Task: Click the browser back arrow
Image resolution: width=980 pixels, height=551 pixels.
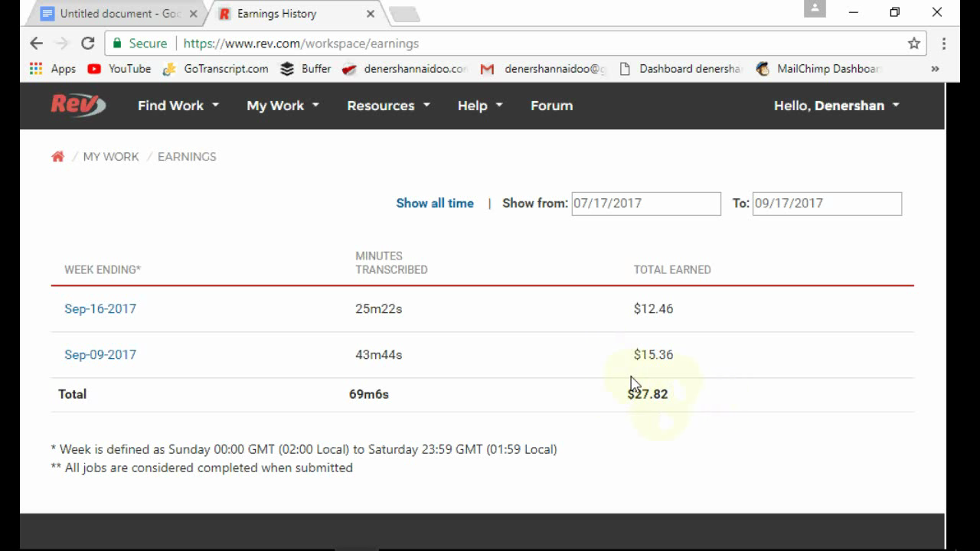Action: 36,44
